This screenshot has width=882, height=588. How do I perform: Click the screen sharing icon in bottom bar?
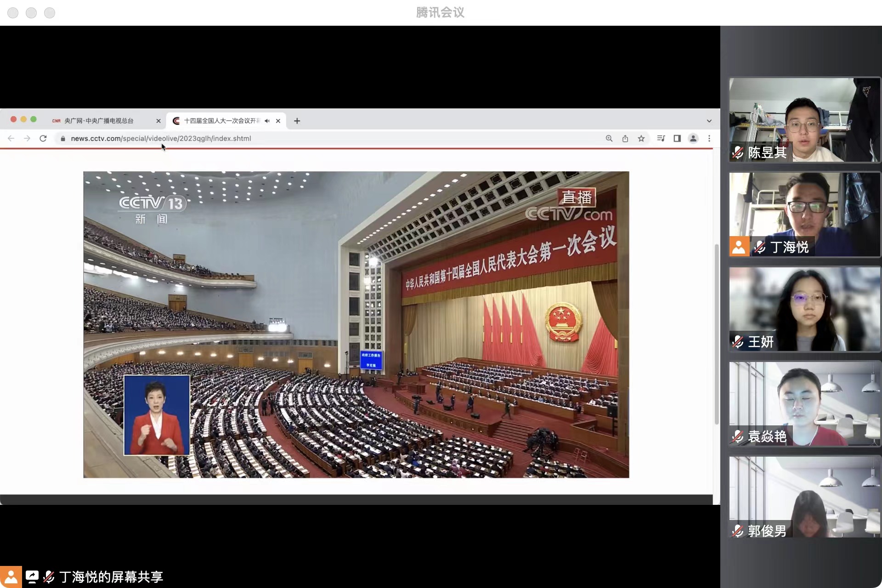coord(32,577)
